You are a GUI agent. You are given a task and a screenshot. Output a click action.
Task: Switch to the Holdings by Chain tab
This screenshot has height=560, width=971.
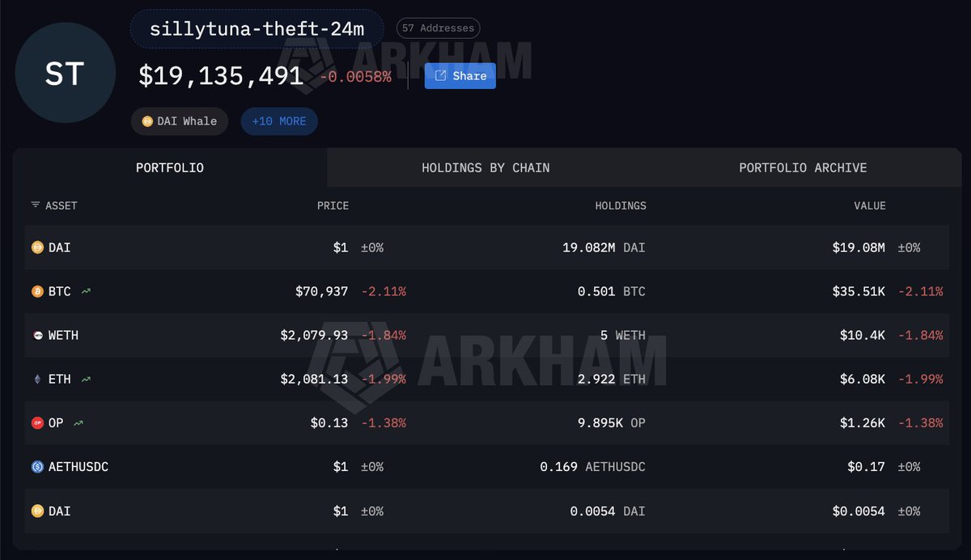(x=485, y=168)
